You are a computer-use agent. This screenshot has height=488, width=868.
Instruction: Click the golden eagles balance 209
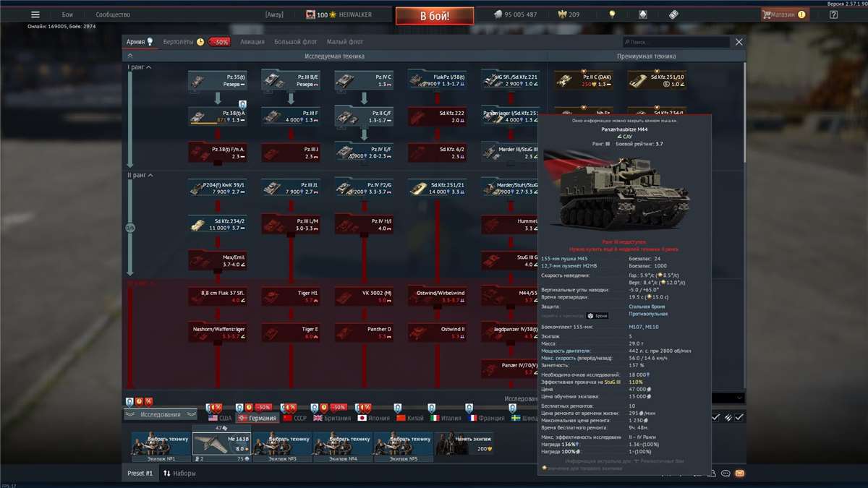pyautogui.click(x=568, y=14)
